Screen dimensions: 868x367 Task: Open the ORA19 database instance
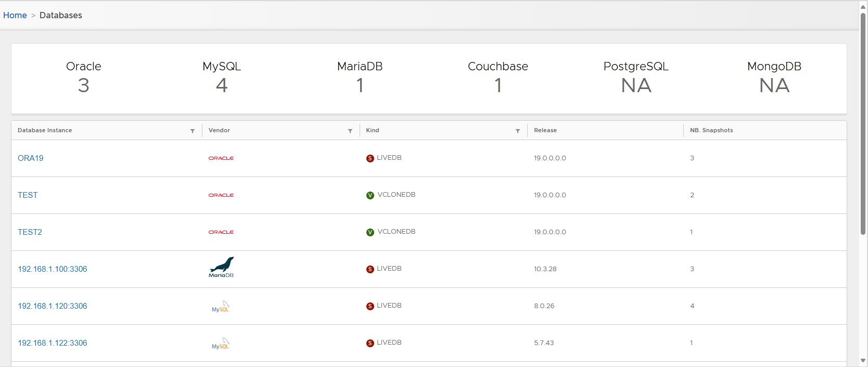pyautogui.click(x=31, y=158)
